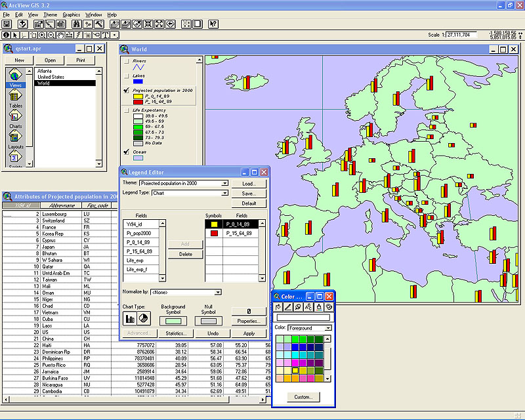Open the Legend Type dropdown
Screen dimensions: 525x420
click(224, 193)
